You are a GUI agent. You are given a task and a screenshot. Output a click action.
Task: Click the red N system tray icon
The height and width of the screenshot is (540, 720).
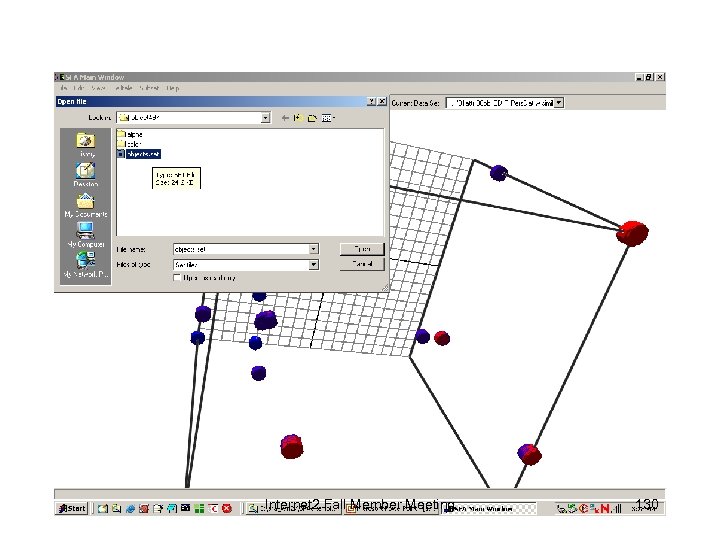tap(605, 508)
